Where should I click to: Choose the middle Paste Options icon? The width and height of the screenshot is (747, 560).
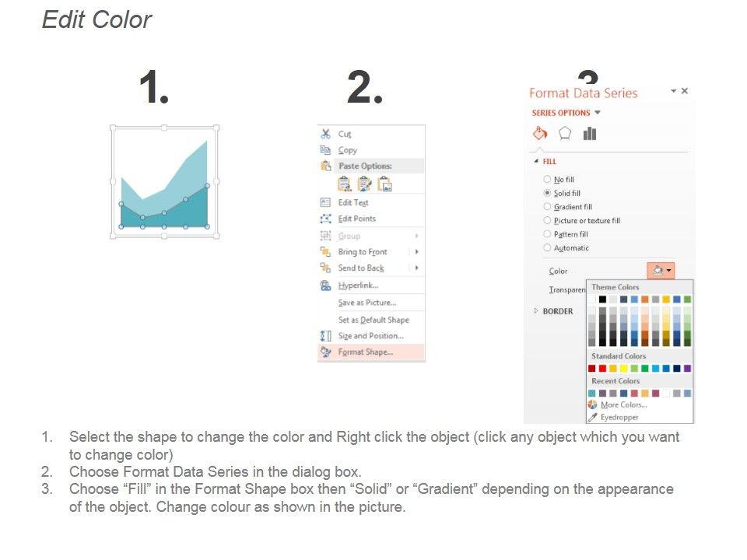click(364, 184)
